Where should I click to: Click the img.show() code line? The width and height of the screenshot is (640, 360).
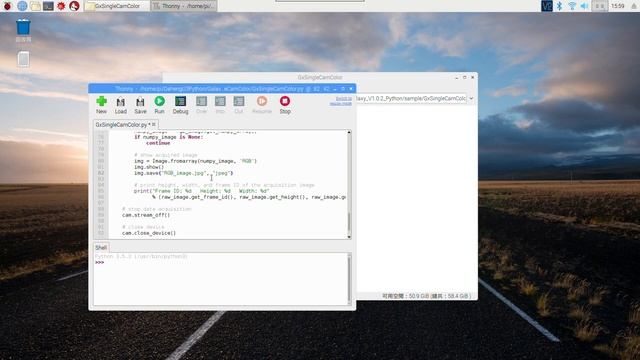point(149,167)
